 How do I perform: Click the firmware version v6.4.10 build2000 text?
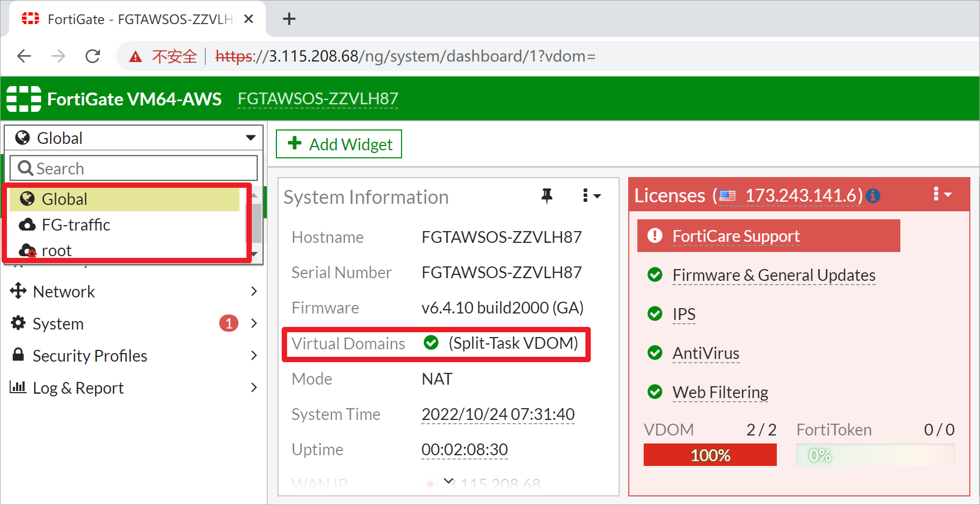(x=503, y=308)
